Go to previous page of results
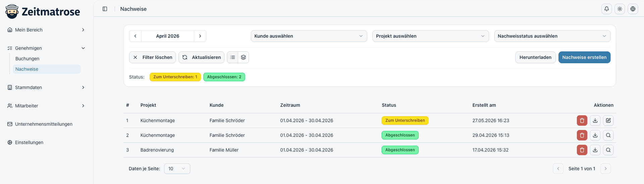Screen dimensions: 644x184 (558, 169)
